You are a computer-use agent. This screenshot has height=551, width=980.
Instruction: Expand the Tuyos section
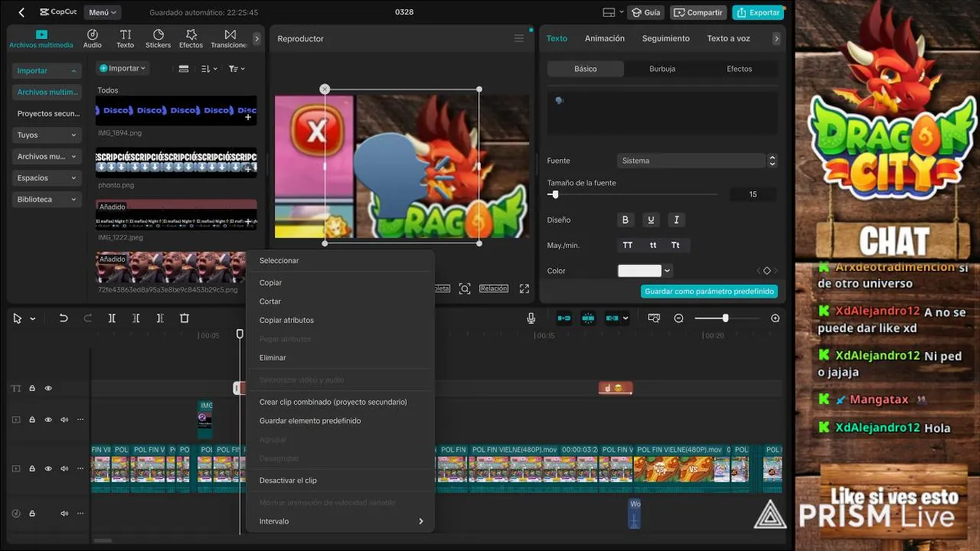coord(47,135)
